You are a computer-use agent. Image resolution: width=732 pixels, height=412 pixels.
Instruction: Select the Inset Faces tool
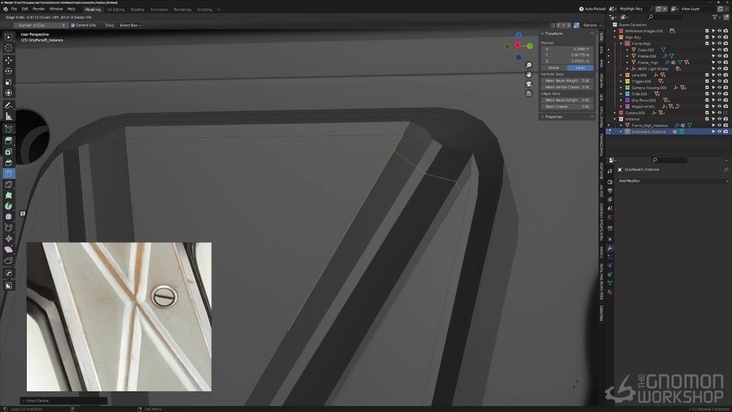8,152
